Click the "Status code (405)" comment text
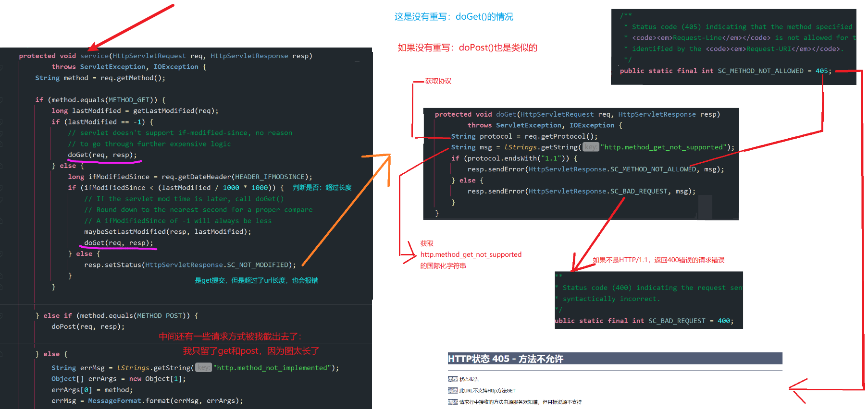Image resolution: width=868 pixels, height=409 pixels. [666, 27]
